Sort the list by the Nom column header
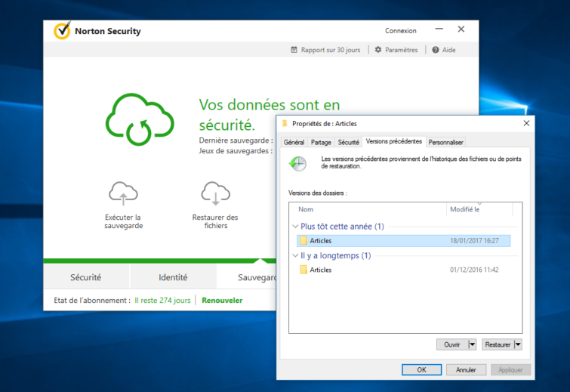 pos(368,209)
